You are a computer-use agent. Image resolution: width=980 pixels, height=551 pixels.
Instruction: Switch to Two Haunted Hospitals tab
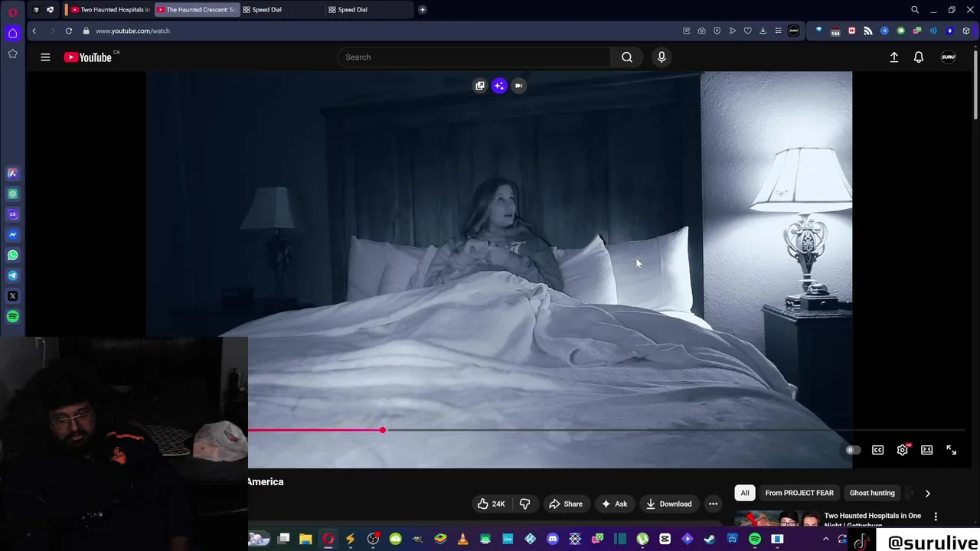tap(109, 9)
